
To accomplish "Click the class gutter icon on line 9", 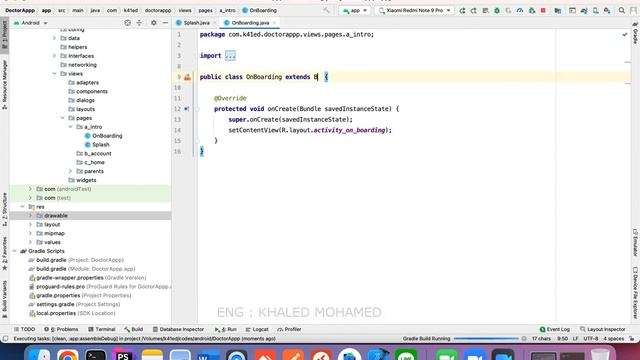I will (x=187, y=77).
